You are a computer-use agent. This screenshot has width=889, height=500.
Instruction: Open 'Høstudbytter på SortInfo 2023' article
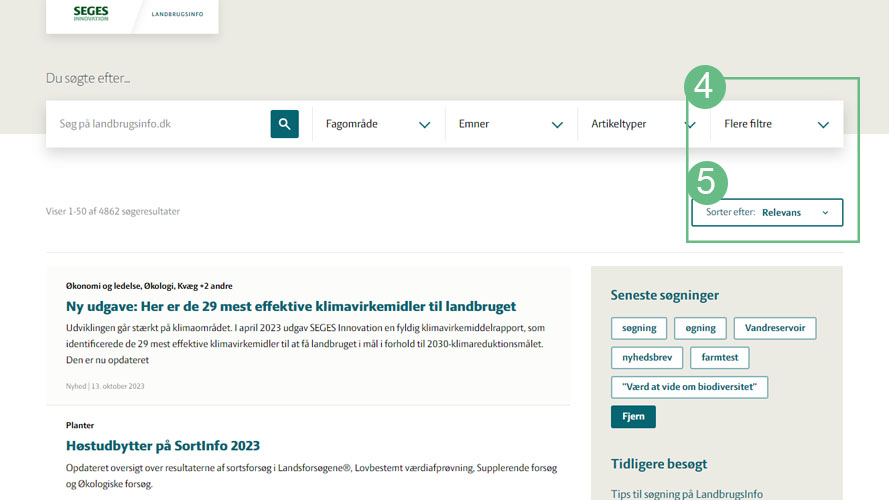click(x=163, y=446)
